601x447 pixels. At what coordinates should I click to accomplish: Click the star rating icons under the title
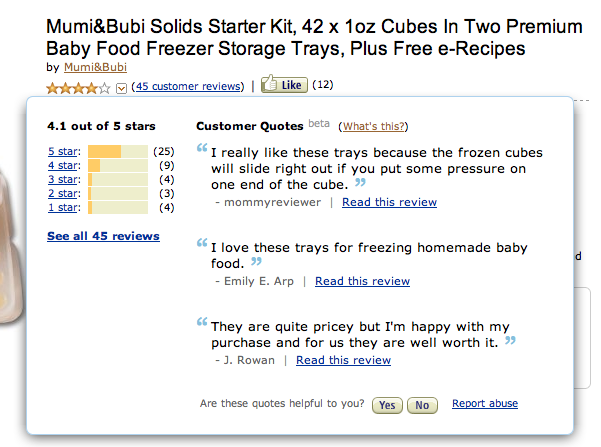pos(79,87)
